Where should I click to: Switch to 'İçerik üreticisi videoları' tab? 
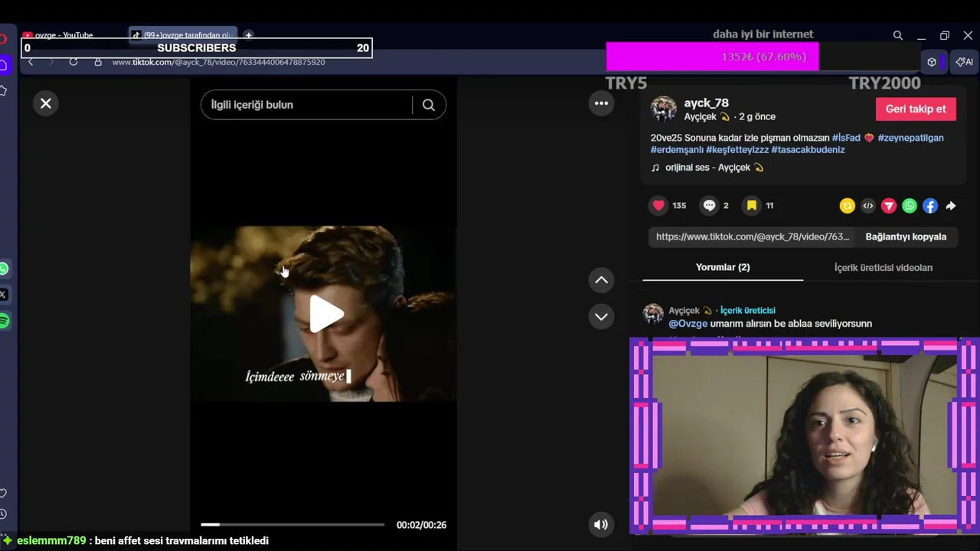884,267
